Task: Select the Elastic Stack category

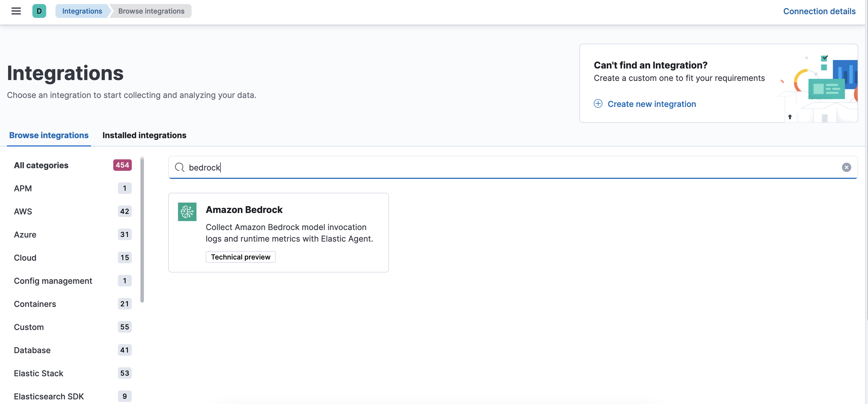Action: coord(38,373)
